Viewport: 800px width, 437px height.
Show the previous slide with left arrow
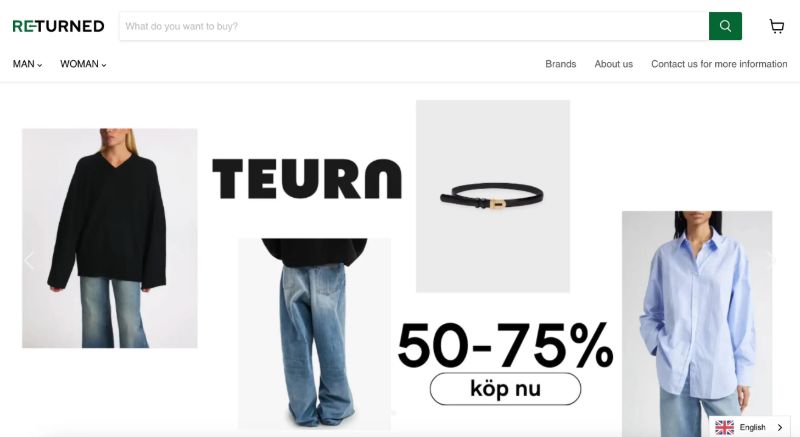tap(29, 260)
